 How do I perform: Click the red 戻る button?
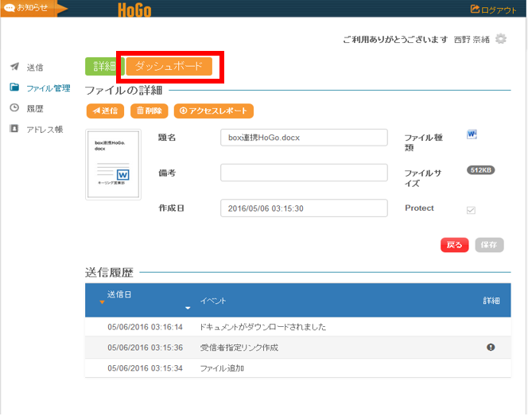454,245
